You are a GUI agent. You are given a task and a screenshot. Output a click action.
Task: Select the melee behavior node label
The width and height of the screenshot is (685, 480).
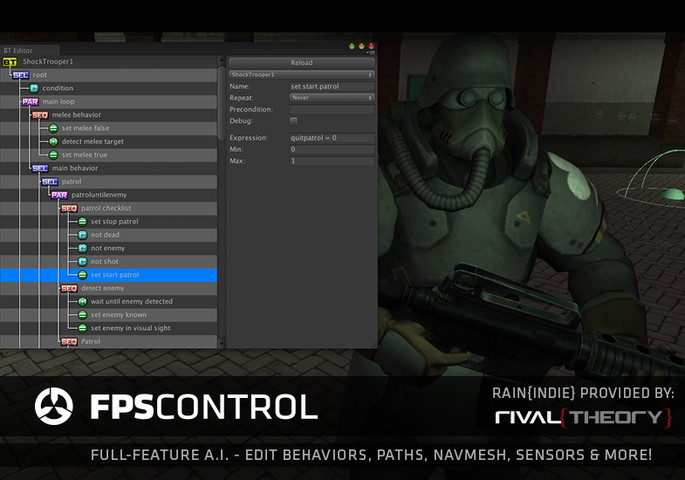pyautogui.click(x=76, y=115)
